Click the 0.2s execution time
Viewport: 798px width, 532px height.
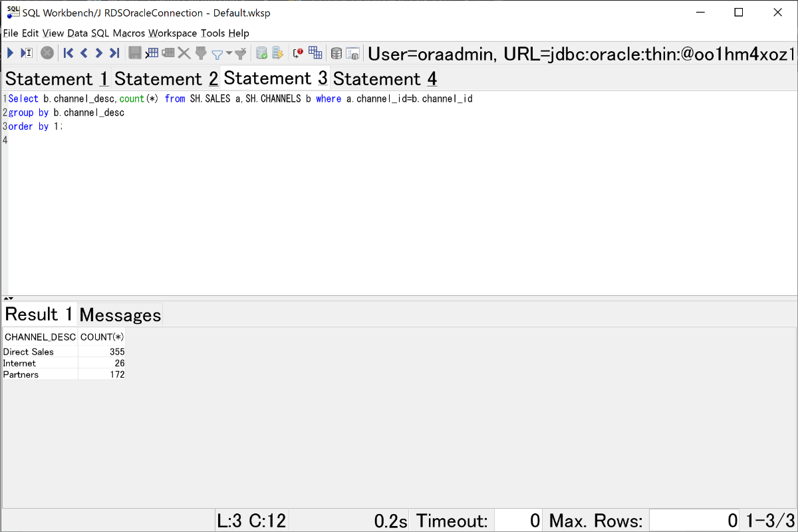pos(390,521)
